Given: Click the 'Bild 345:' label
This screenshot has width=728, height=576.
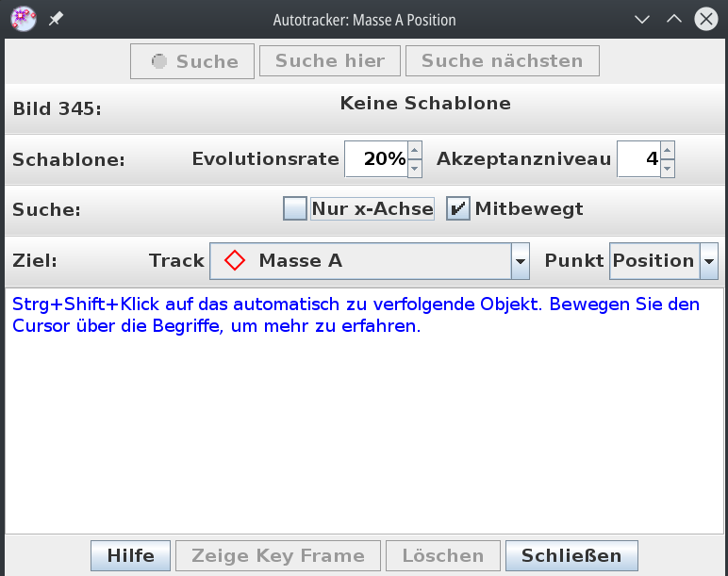Looking at the screenshot, I should click(58, 108).
